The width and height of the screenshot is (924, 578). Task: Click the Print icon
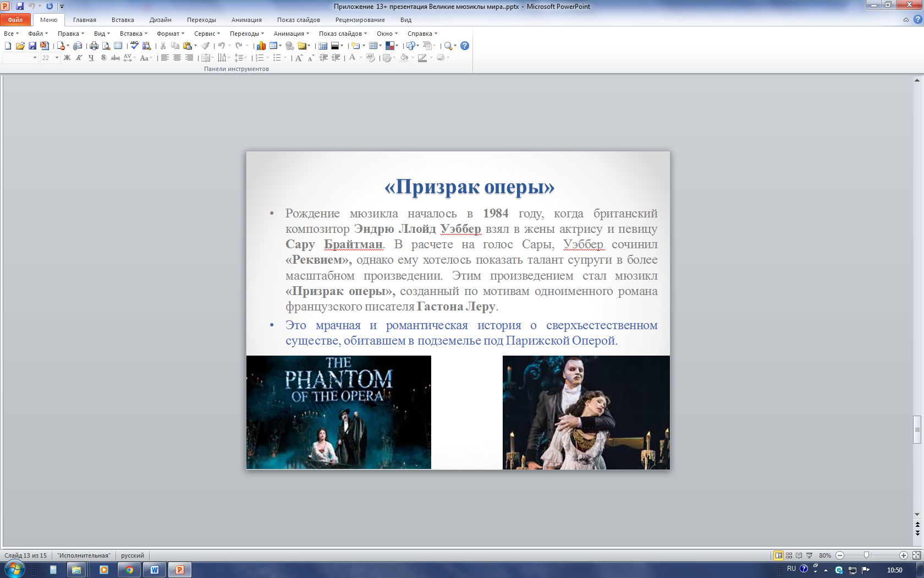pos(94,46)
